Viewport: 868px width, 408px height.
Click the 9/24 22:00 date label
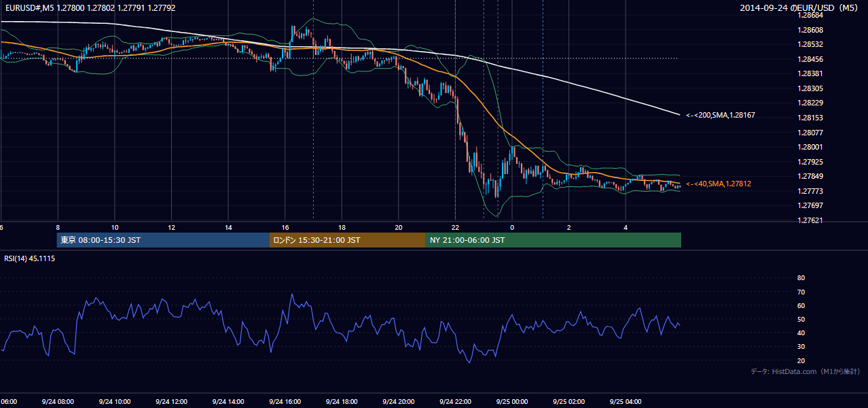tap(455, 402)
